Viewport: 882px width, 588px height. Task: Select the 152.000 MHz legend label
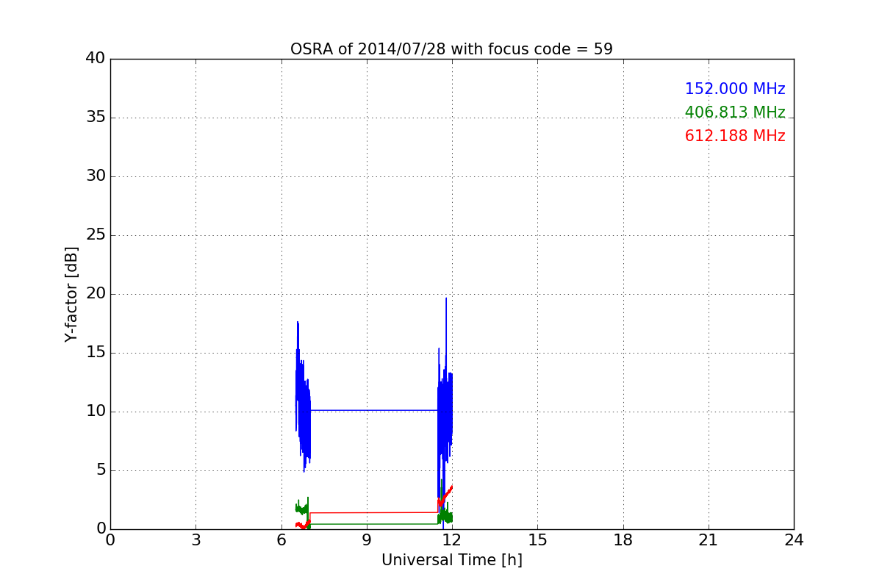click(735, 89)
